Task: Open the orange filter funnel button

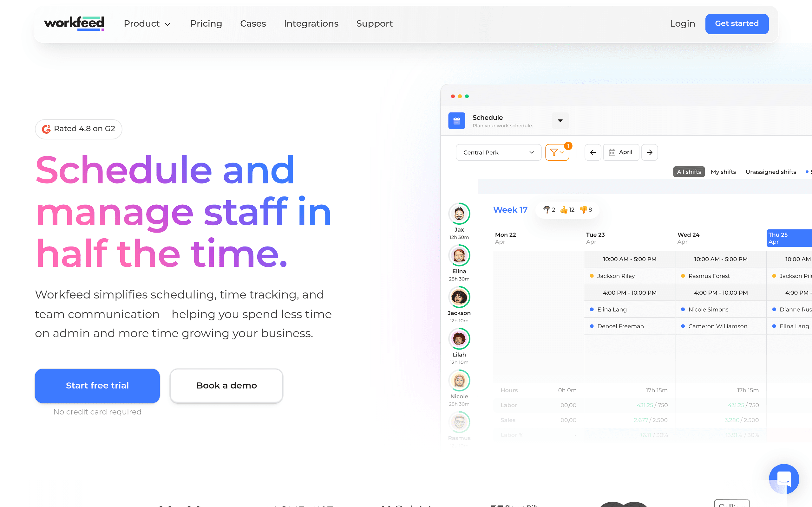Action: pos(557,152)
